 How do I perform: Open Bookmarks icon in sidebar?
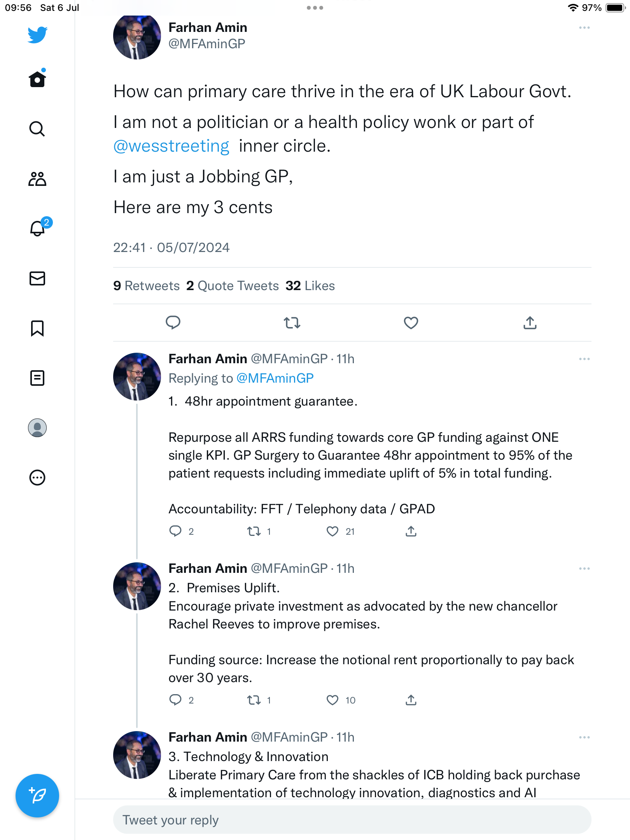click(x=37, y=328)
